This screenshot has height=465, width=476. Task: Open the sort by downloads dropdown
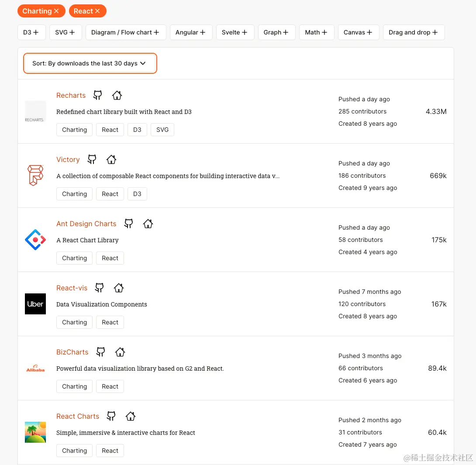(90, 63)
